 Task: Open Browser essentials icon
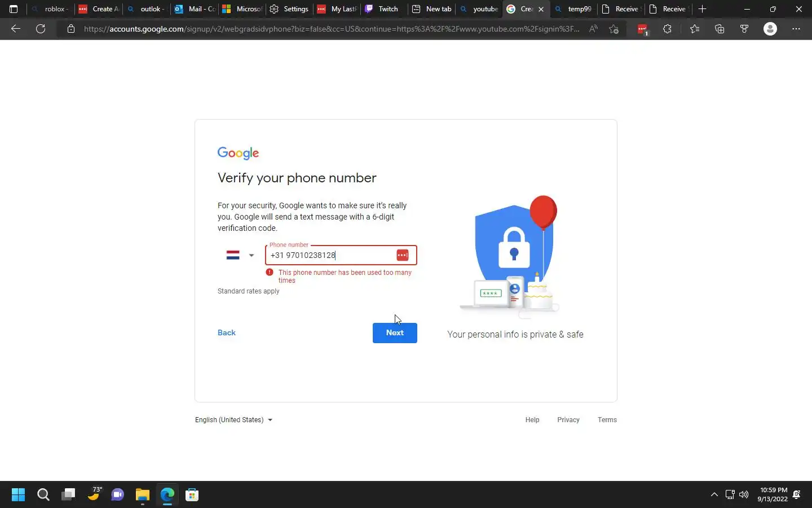click(x=744, y=29)
